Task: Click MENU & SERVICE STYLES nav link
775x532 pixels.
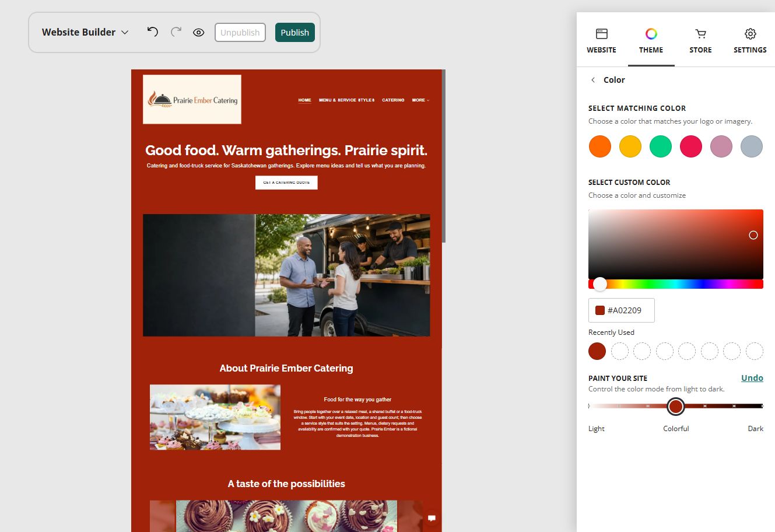Action: coord(347,100)
